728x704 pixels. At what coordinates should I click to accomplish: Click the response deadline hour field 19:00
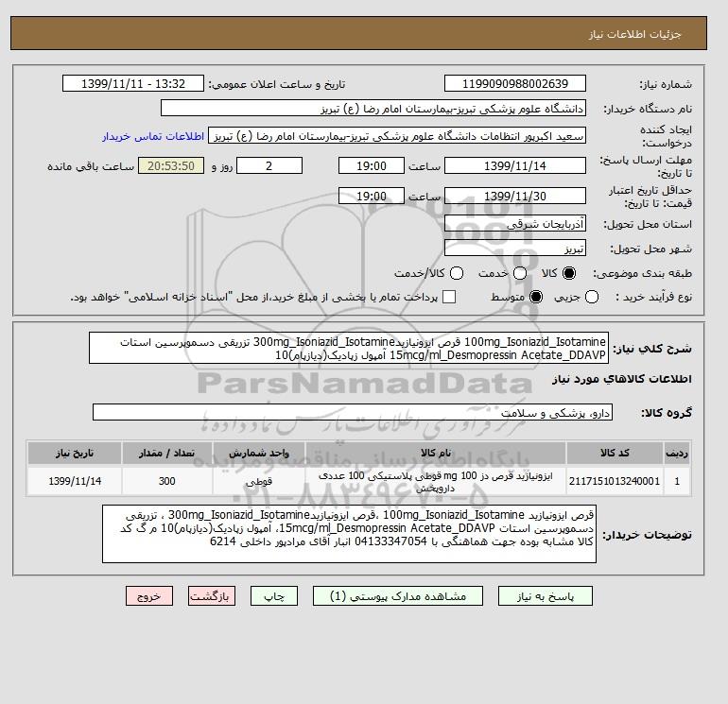click(372, 165)
